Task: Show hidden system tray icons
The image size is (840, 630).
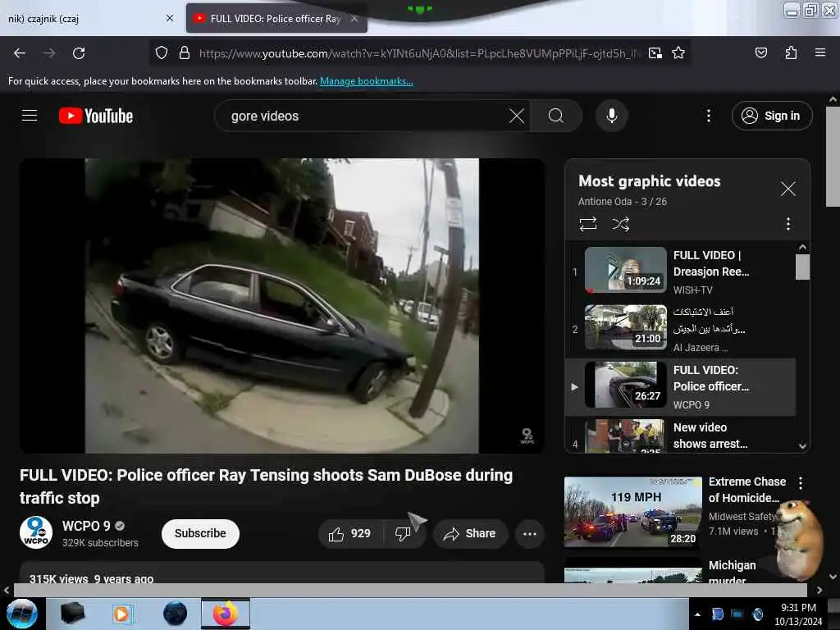Action: (697, 614)
